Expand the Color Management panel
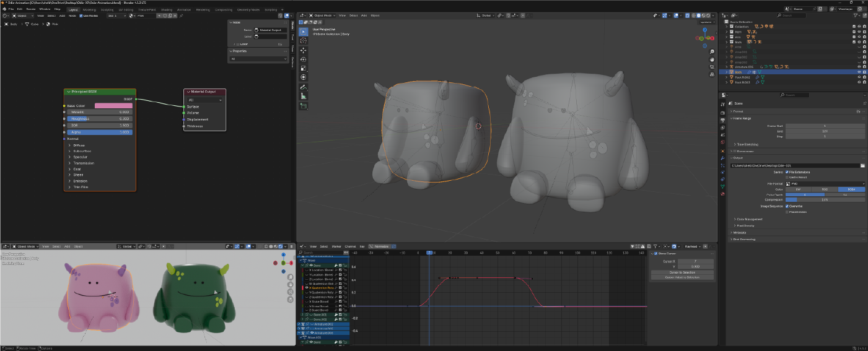The width and height of the screenshot is (868, 351). pos(750,219)
